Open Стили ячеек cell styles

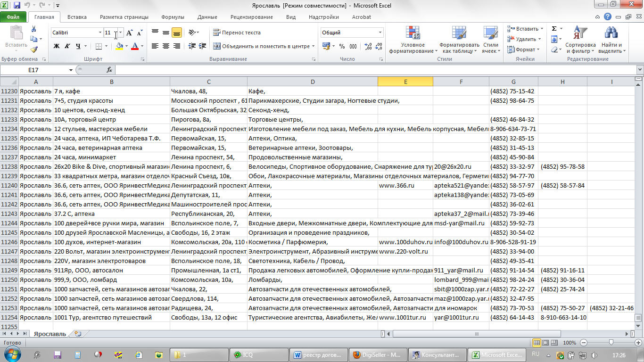pyautogui.click(x=491, y=40)
